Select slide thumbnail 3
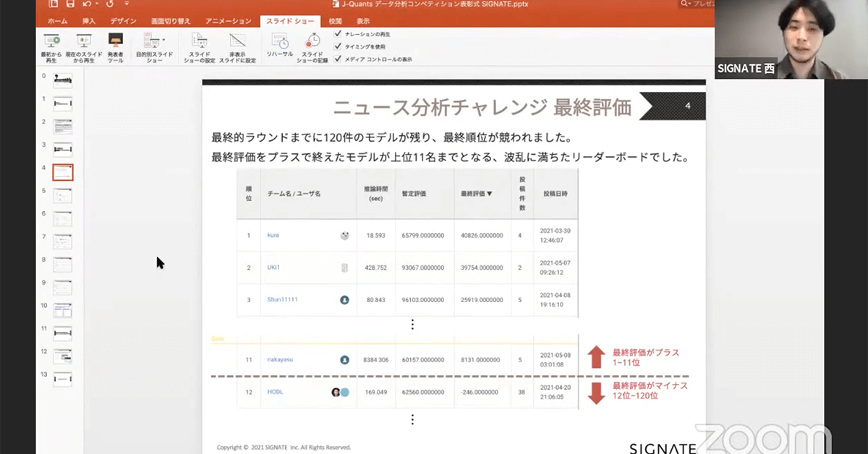The height and width of the screenshot is (454, 868). (63, 150)
